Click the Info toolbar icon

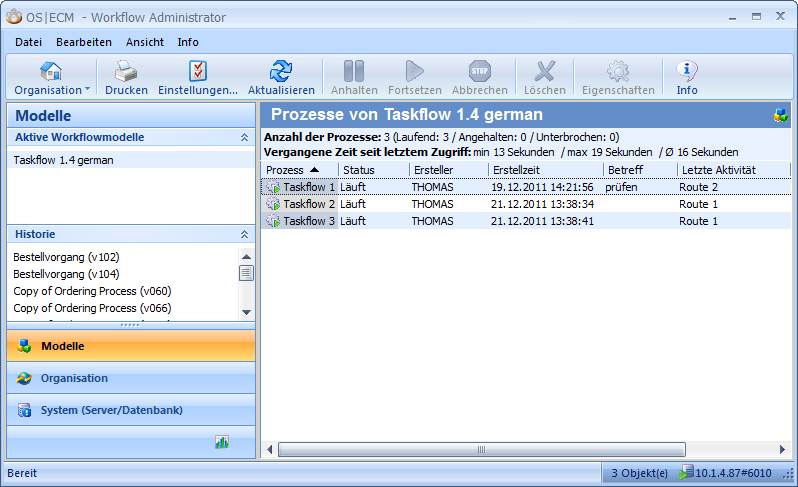[687, 71]
